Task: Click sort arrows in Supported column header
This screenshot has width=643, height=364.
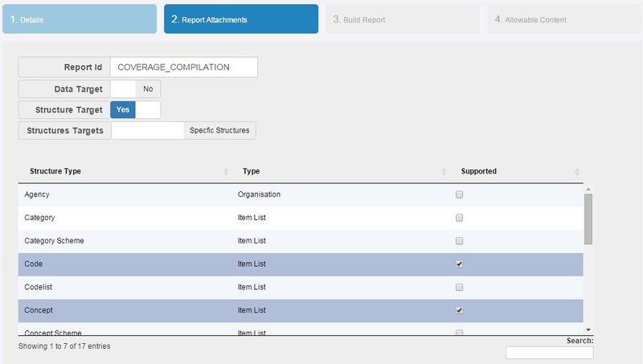Action: tap(577, 172)
